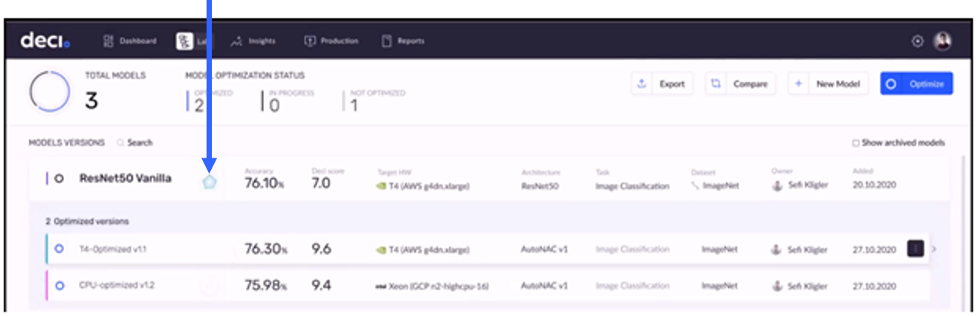
Task: Click Deci score 9.6
Action: [322, 249]
